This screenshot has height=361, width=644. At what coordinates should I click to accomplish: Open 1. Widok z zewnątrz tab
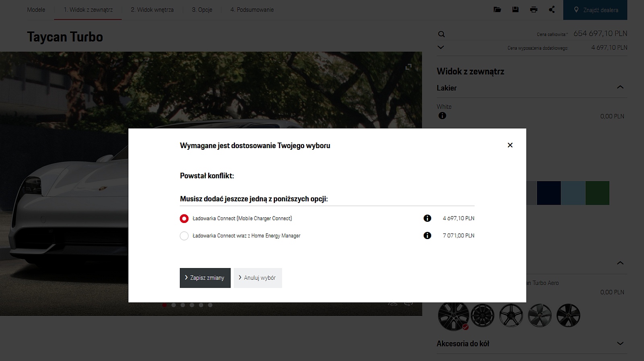click(x=88, y=10)
